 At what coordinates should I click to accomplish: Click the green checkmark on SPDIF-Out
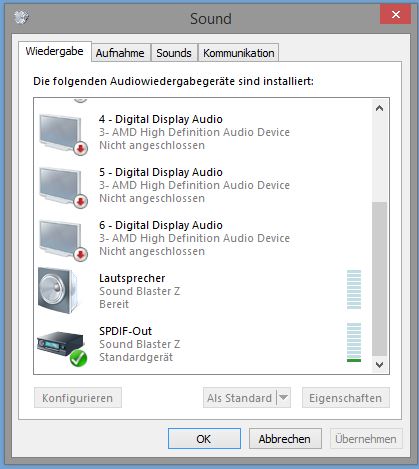pyautogui.click(x=78, y=359)
